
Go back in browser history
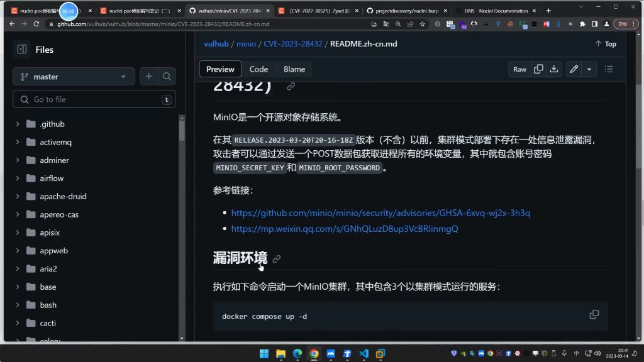(x=12, y=25)
